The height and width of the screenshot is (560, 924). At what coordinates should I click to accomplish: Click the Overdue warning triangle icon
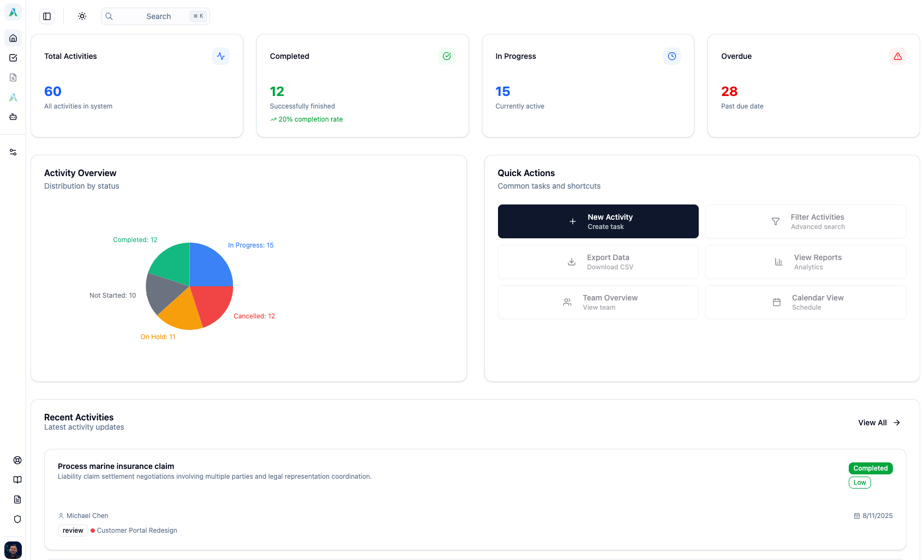pos(897,56)
